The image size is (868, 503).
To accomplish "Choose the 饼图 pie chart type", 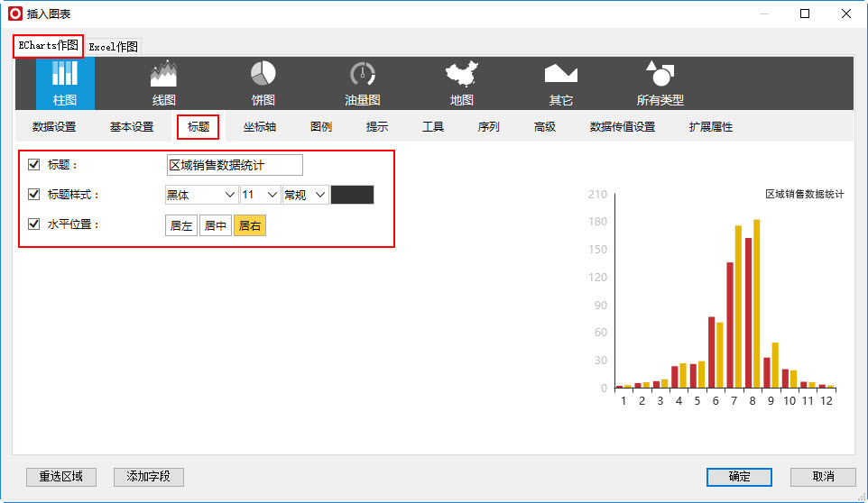I will click(263, 83).
